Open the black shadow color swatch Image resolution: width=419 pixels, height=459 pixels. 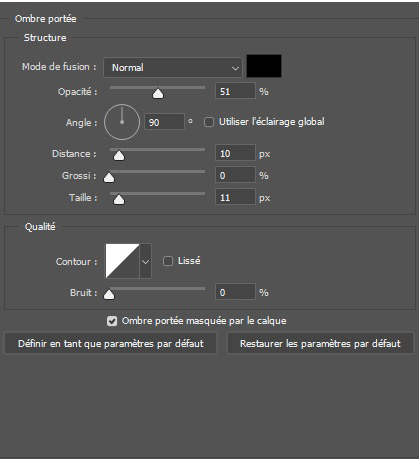pos(264,66)
